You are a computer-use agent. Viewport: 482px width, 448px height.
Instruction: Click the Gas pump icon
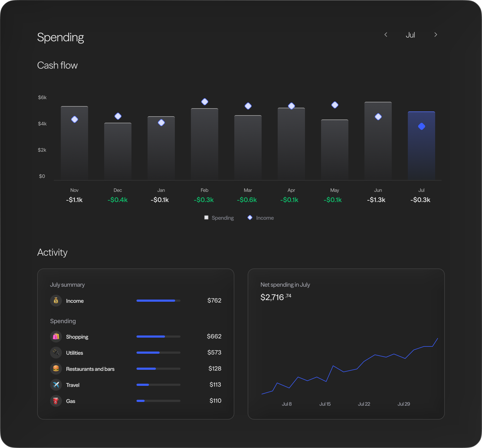pyautogui.click(x=56, y=401)
